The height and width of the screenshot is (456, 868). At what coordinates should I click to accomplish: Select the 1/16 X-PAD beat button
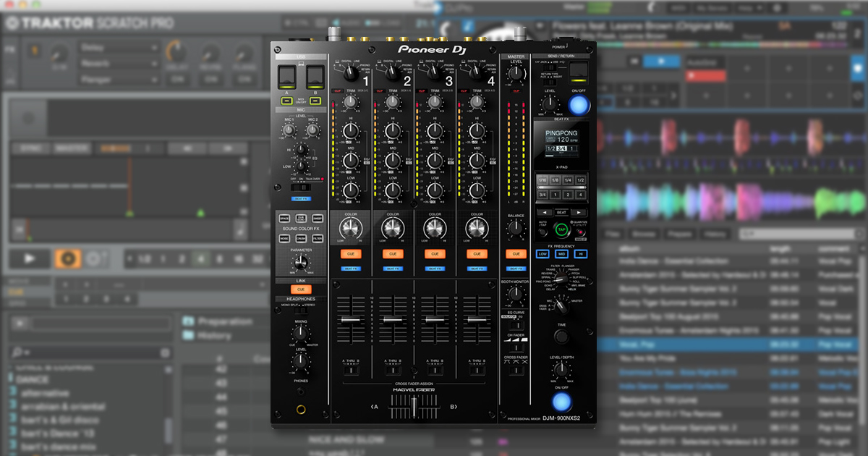click(x=542, y=180)
